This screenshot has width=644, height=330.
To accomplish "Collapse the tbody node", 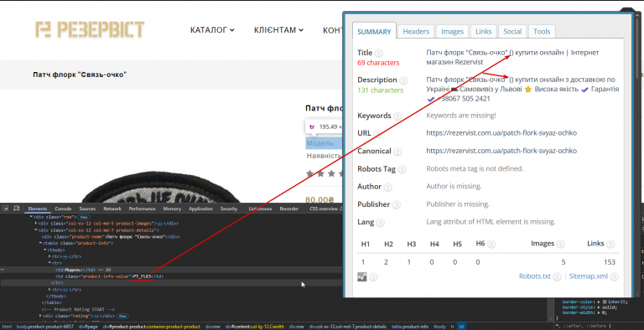I will pyautogui.click(x=45, y=250).
